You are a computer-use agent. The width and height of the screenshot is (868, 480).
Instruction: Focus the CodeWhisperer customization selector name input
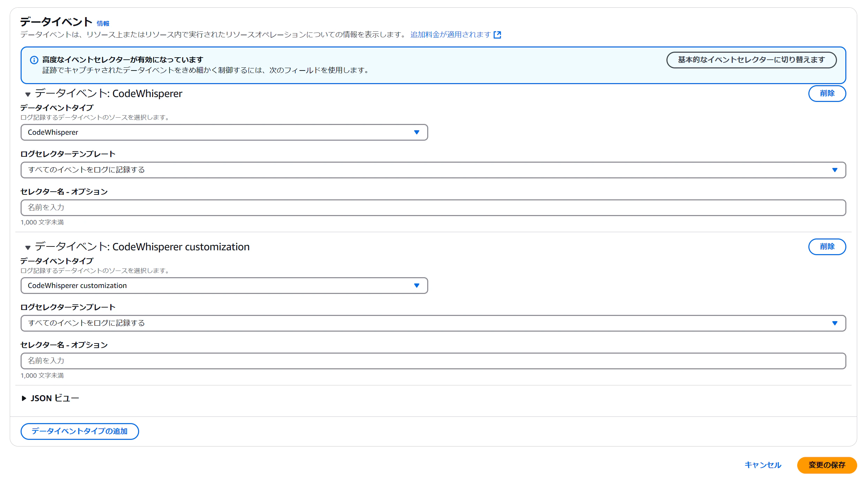tap(433, 361)
